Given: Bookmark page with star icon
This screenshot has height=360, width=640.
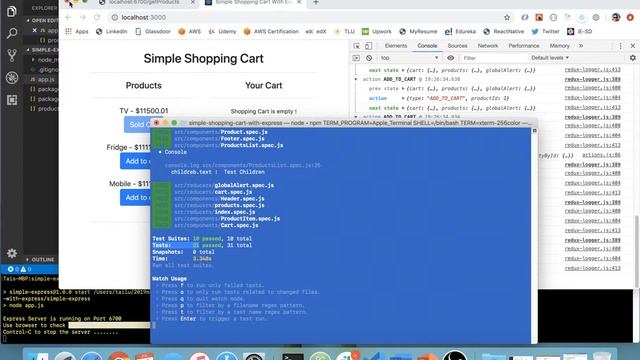Looking at the screenshot, I should pyautogui.click(x=507, y=17).
